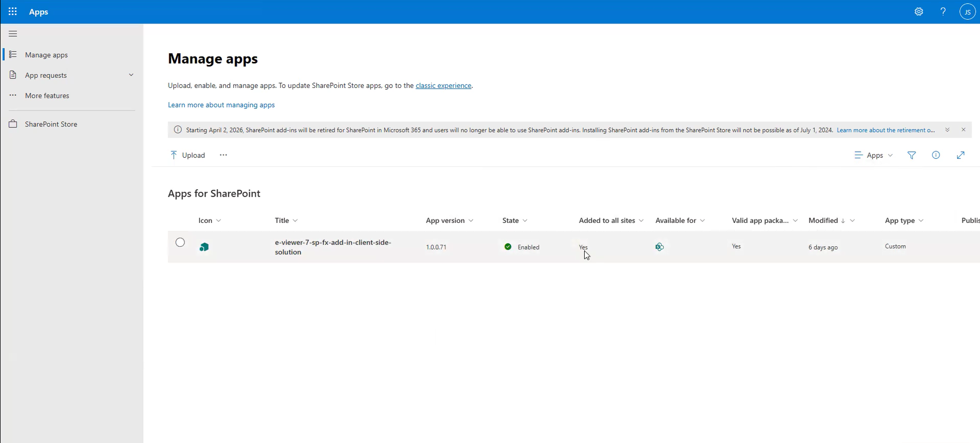Open the JS account profile avatar
The width and height of the screenshot is (980, 443).
967,12
